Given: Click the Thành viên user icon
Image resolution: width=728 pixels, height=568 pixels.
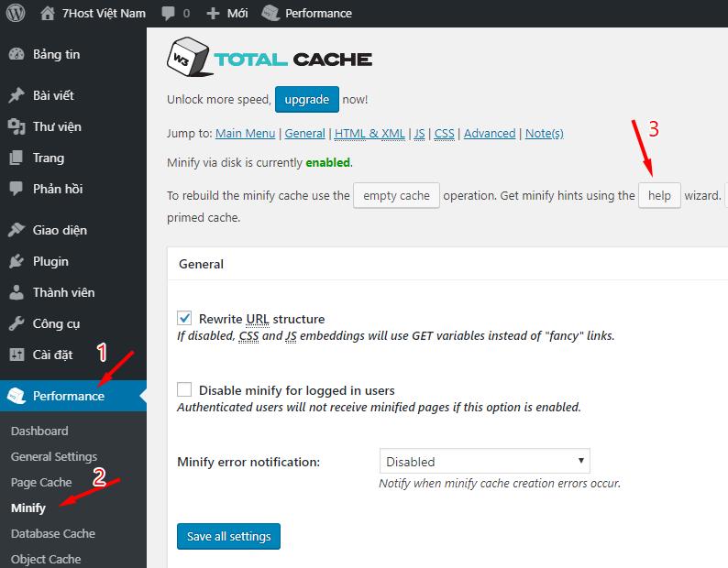Looking at the screenshot, I should tap(17, 292).
